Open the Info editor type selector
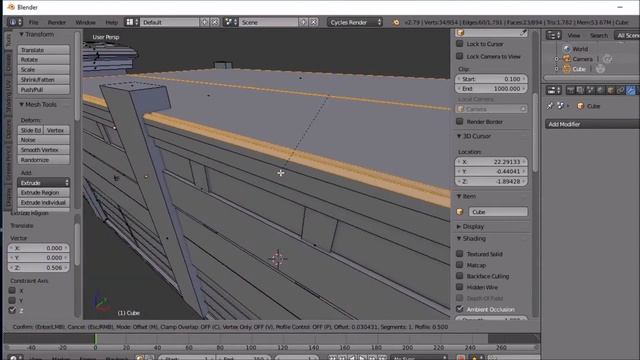The width and height of the screenshot is (640, 360). [x=15, y=22]
